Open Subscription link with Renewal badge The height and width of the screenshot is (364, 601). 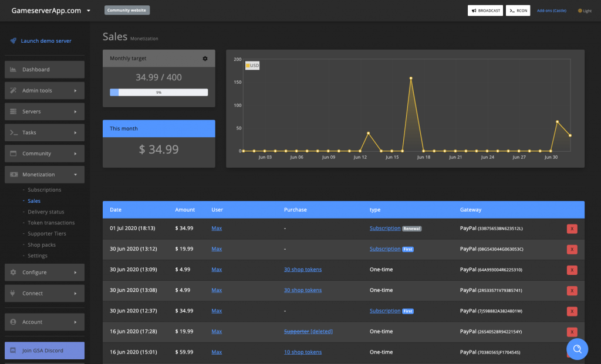385,228
